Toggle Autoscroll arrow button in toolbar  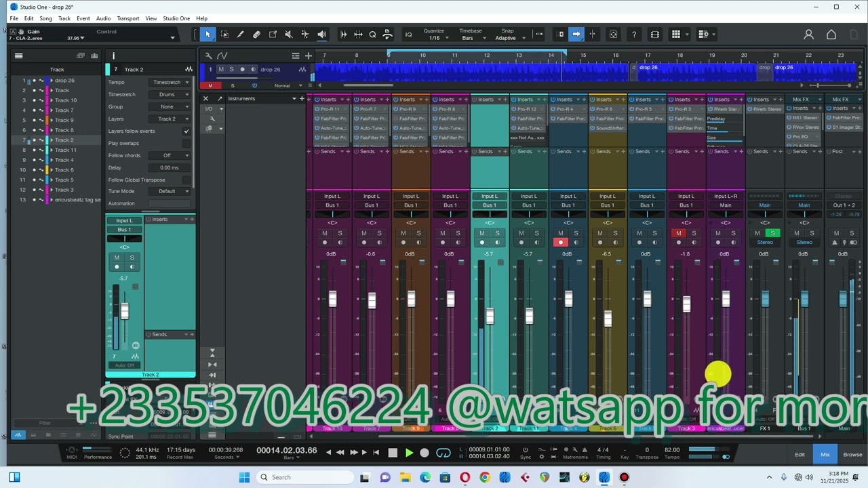[576, 35]
